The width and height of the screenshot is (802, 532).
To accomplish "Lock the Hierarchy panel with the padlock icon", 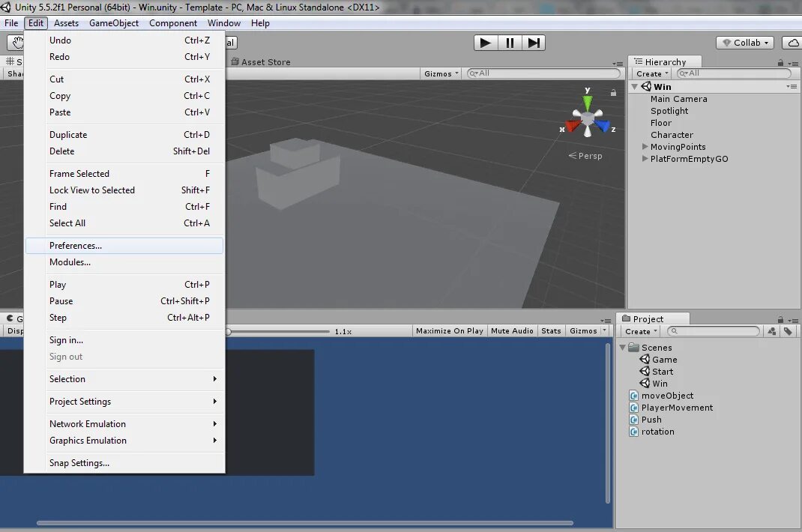I will tap(780, 62).
